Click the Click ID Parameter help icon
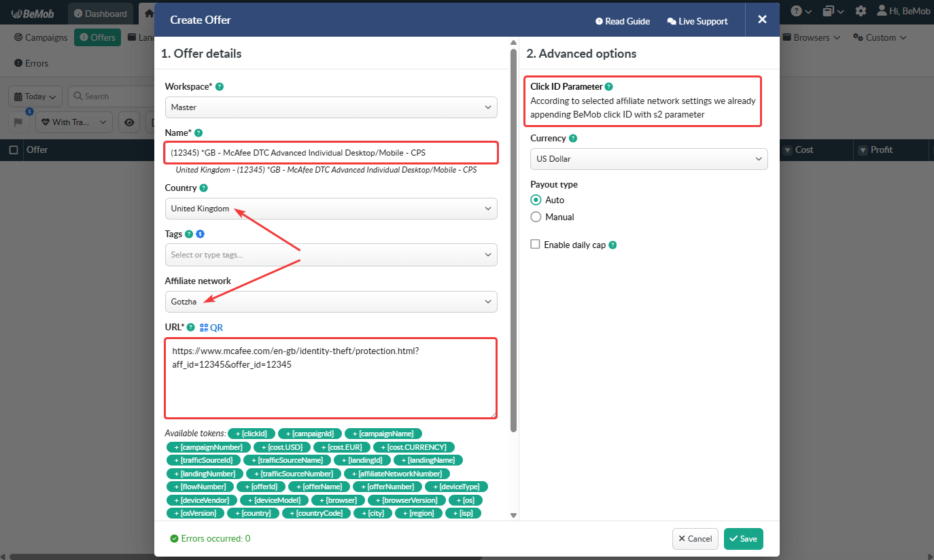This screenshot has width=934, height=560. (x=609, y=86)
